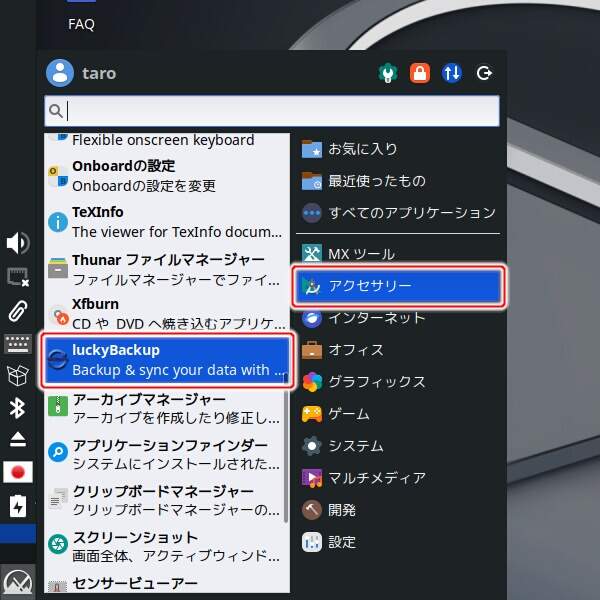
Task: Click the application finder magnifier icon
Action: [x=58, y=452]
